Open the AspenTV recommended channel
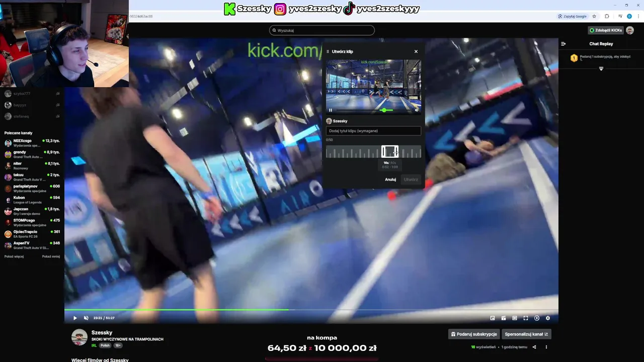Screen dimensions: 644x362 32,245
